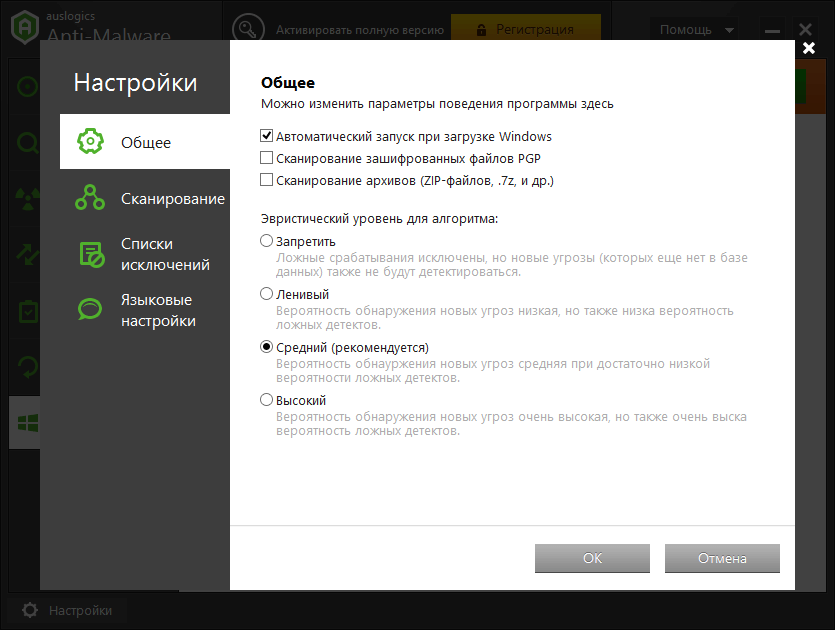835x630 pixels.
Task: Click the target circle sidebar icon
Action: (27, 86)
